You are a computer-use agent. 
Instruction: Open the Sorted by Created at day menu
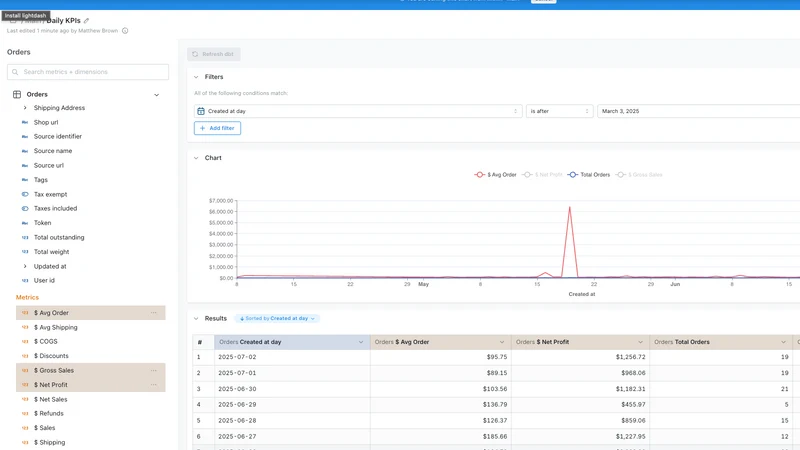(x=277, y=318)
